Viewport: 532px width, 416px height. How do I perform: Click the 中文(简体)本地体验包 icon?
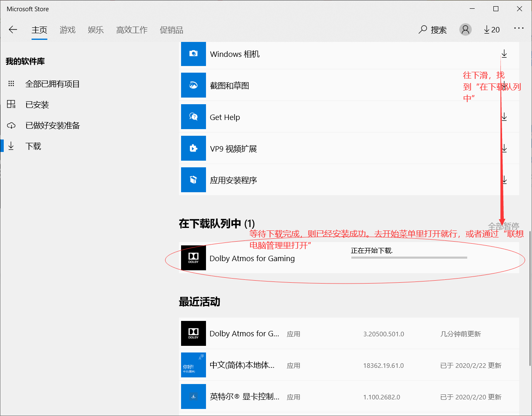tap(194, 365)
